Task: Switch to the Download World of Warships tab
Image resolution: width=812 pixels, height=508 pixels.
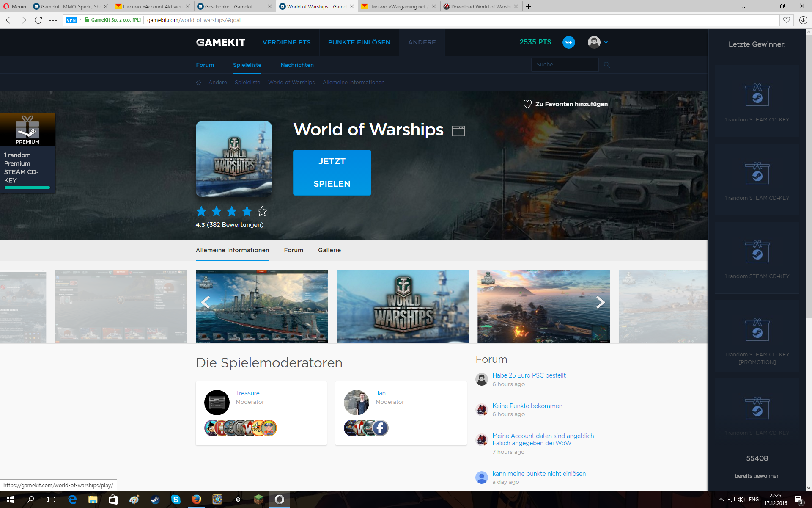Action: (481, 6)
